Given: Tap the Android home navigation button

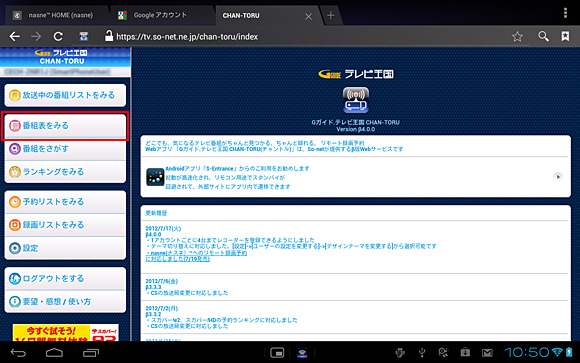Looking at the screenshot, I should [x=54, y=353].
